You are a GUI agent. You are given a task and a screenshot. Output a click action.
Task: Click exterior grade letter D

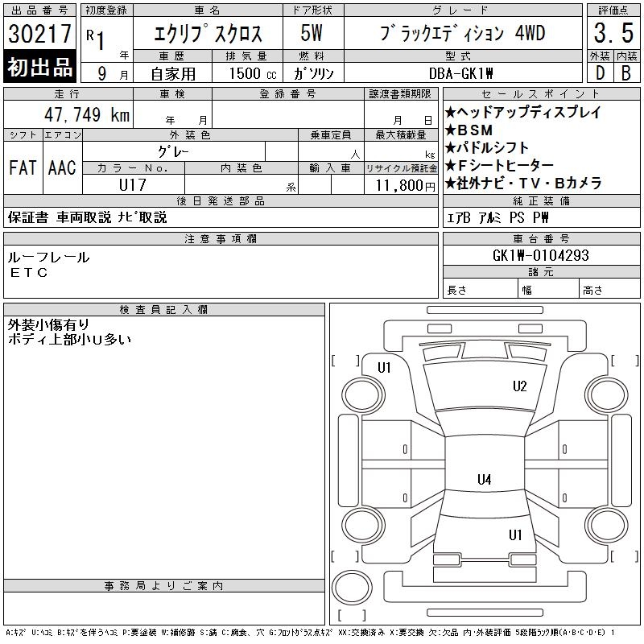tap(600, 73)
